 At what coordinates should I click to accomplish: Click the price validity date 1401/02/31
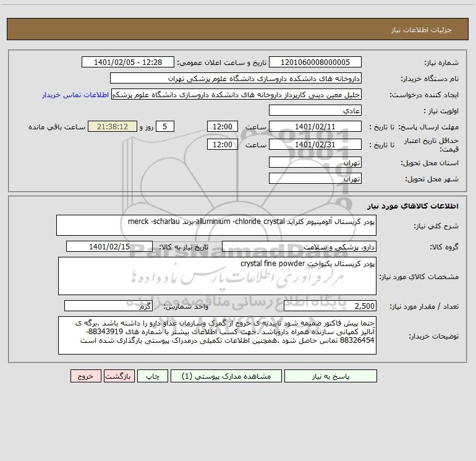pyautogui.click(x=315, y=144)
